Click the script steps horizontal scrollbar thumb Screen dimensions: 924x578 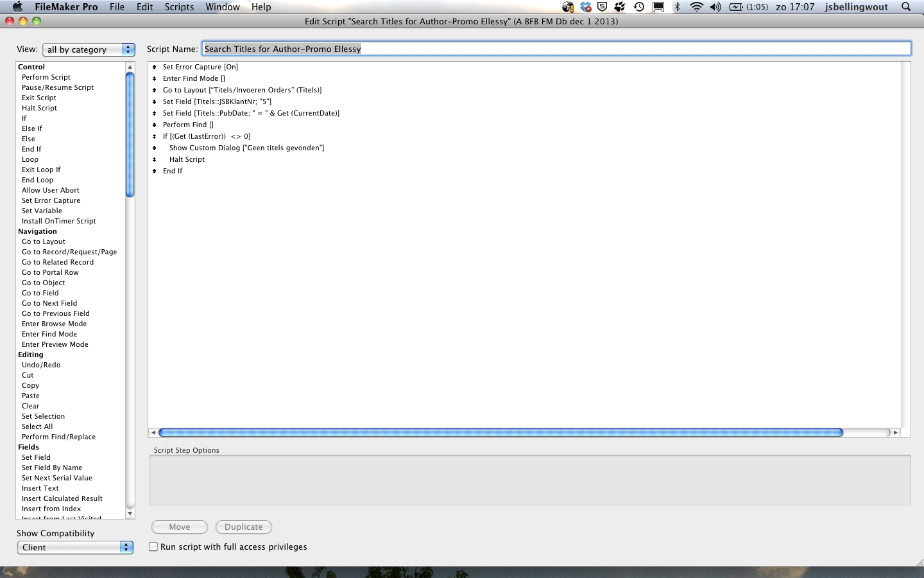[501, 432]
